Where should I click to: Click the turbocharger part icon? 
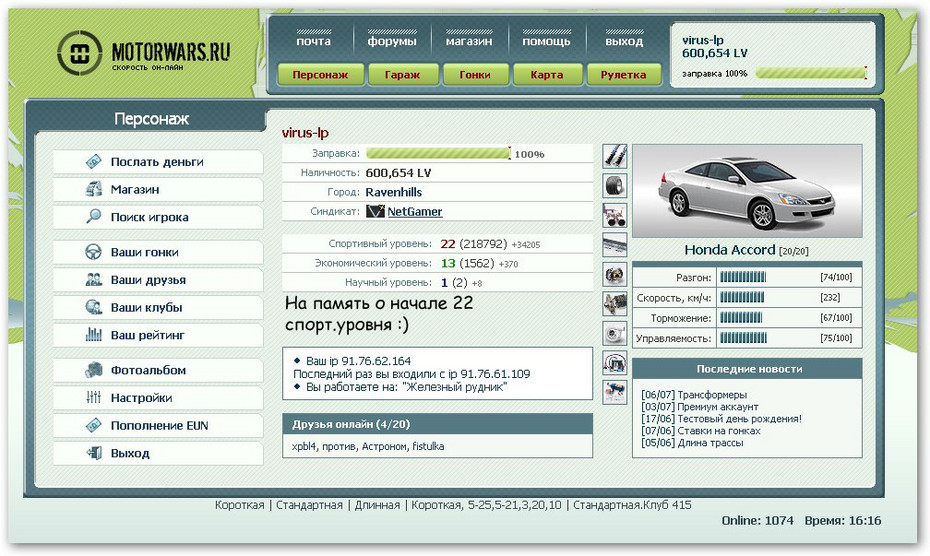coord(614,333)
